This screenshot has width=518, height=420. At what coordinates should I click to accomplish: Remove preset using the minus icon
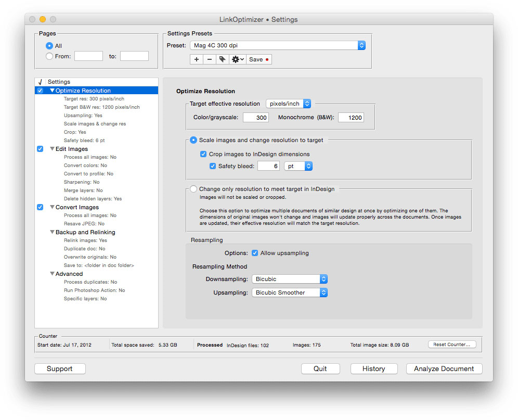pyautogui.click(x=210, y=59)
